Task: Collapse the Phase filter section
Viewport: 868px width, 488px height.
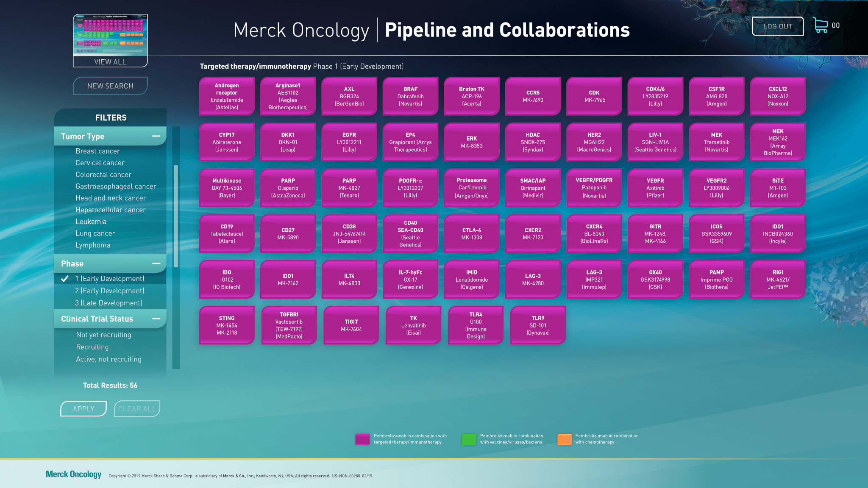Action: pos(156,263)
